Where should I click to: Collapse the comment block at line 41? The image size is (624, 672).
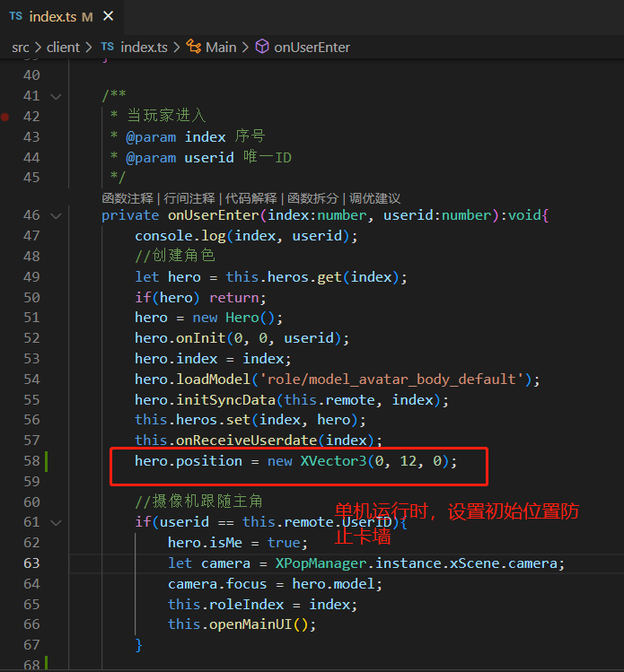(x=57, y=96)
